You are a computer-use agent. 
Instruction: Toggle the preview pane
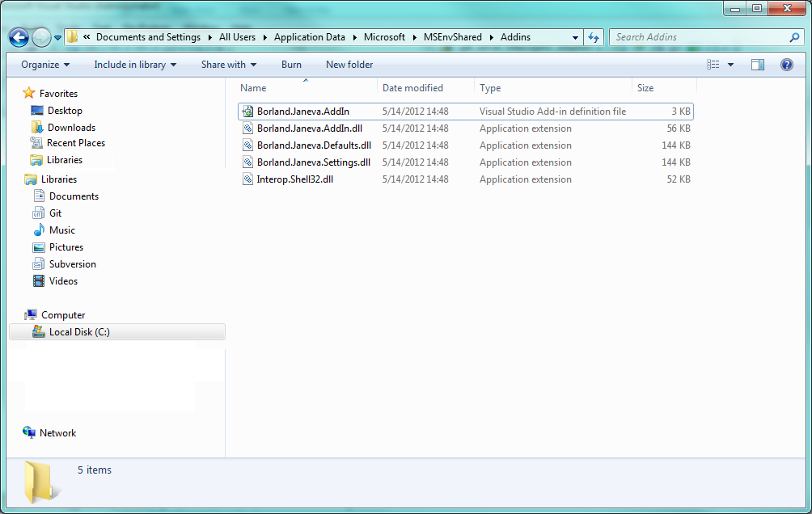(x=758, y=65)
